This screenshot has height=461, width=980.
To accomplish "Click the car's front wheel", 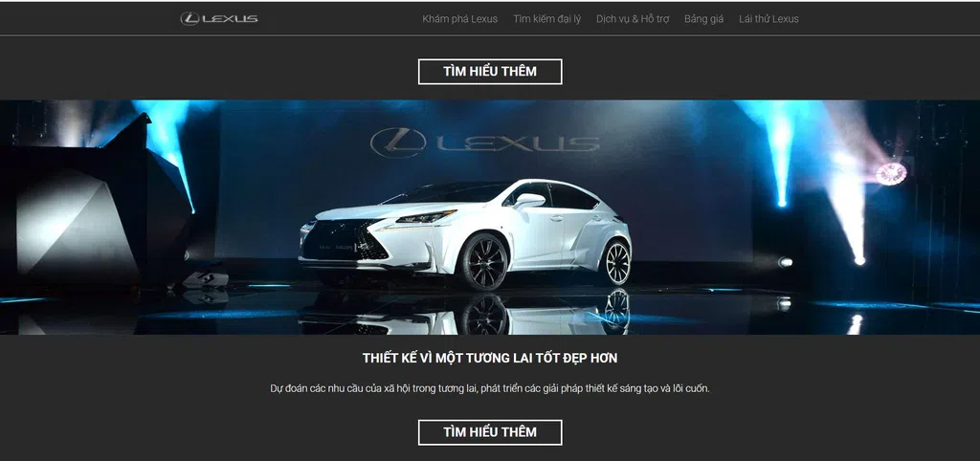I will pyautogui.click(x=484, y=261).
